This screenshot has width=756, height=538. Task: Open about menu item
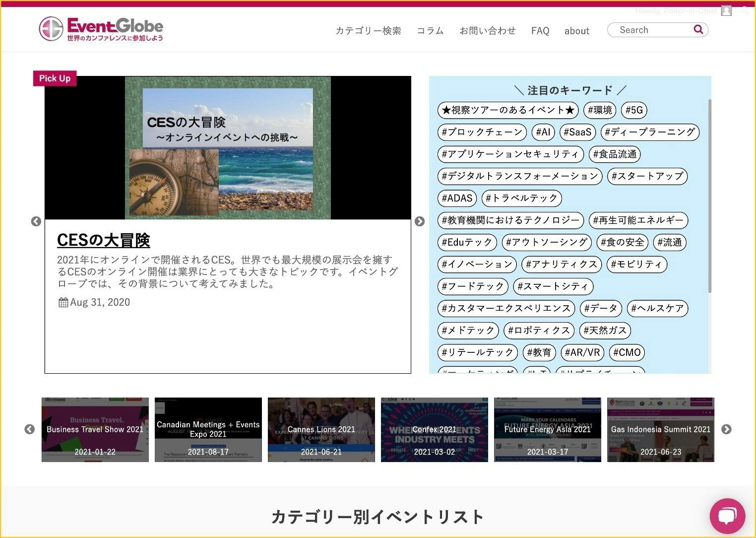577,31
